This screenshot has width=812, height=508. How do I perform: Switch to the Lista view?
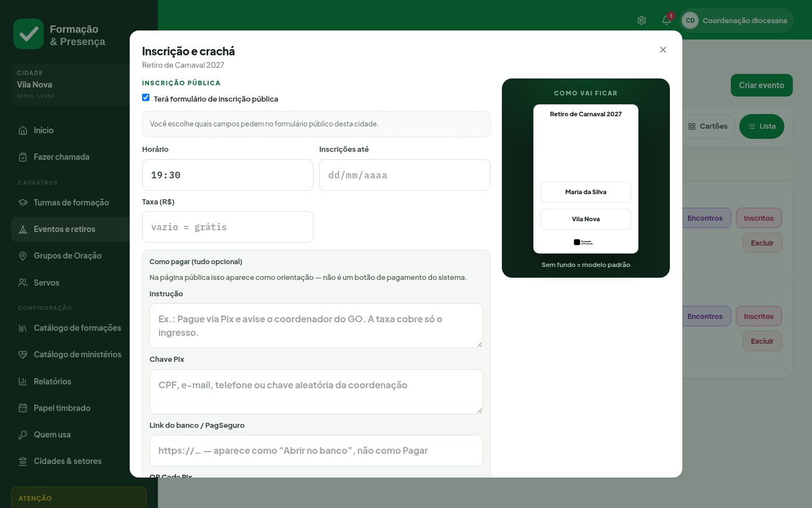click(762, 126)
